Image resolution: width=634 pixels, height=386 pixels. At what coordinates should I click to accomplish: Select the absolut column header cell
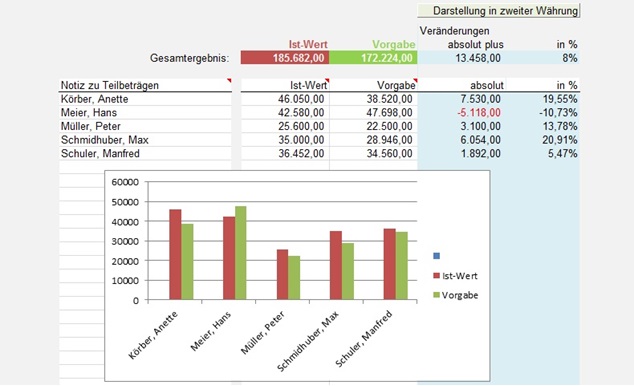461,85
